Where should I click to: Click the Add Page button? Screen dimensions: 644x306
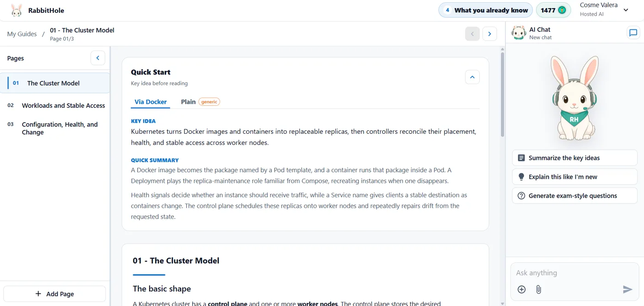(55, 294)
